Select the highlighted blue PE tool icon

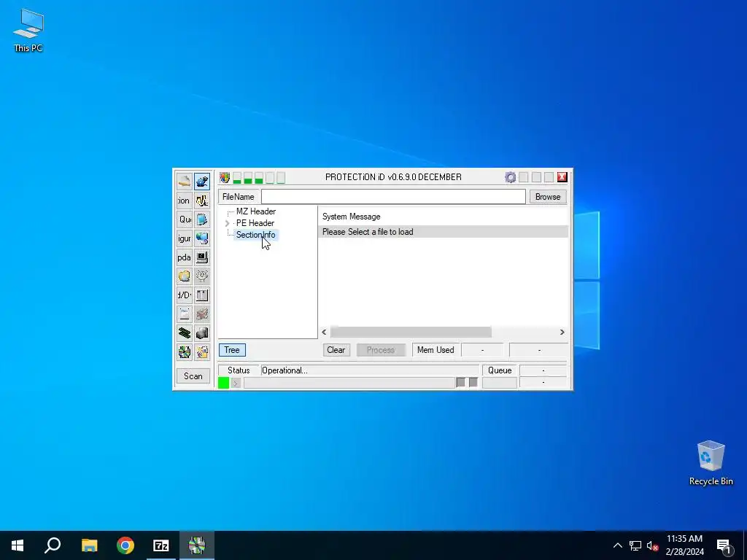coord(202,182)
